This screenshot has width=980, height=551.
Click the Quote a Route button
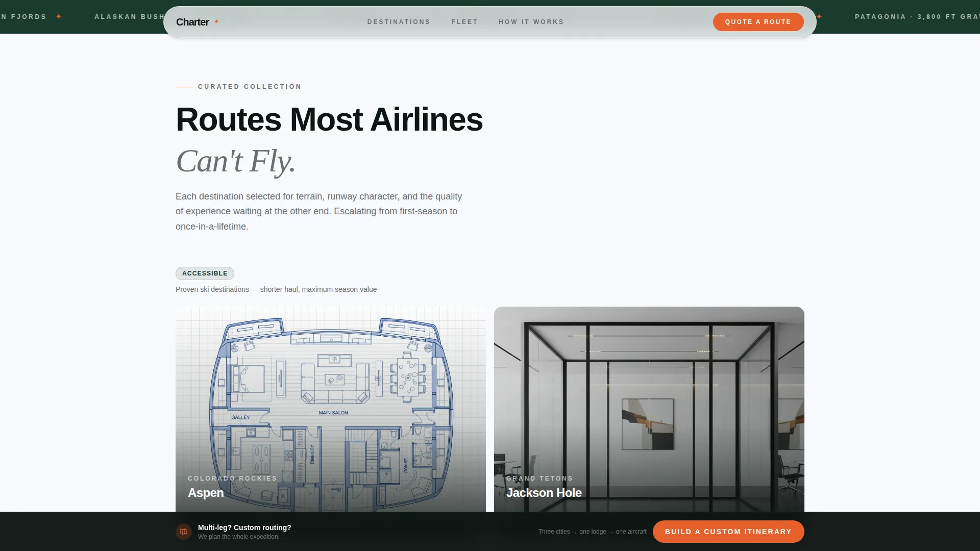pyautogui.click(x=758, y=22)
